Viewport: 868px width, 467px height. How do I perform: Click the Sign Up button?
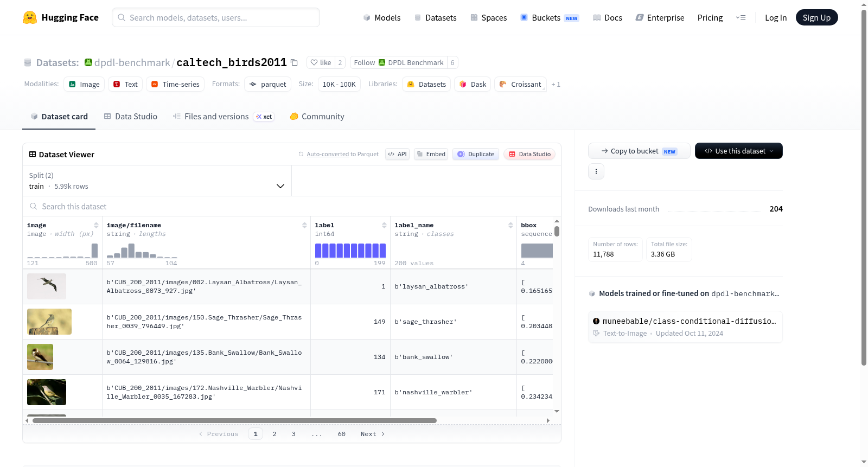[816, 17]
